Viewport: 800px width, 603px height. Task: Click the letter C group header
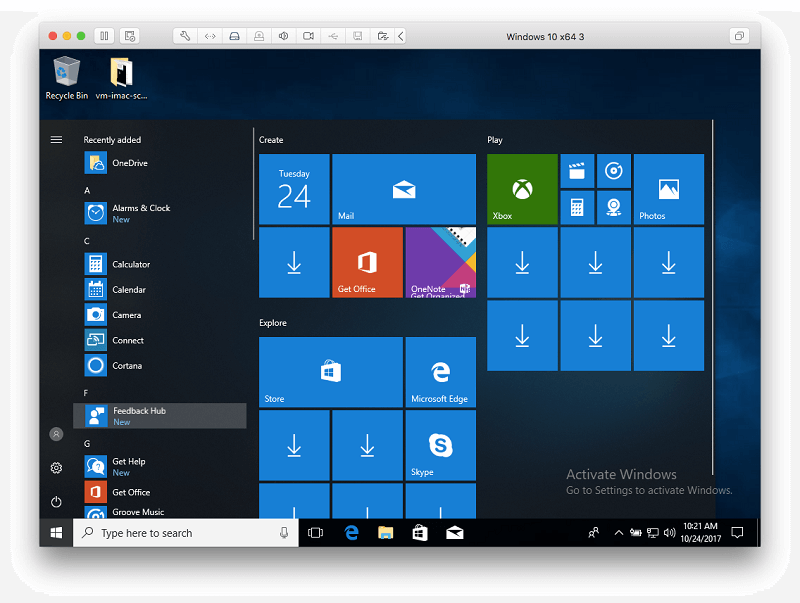tap(87, 241)
